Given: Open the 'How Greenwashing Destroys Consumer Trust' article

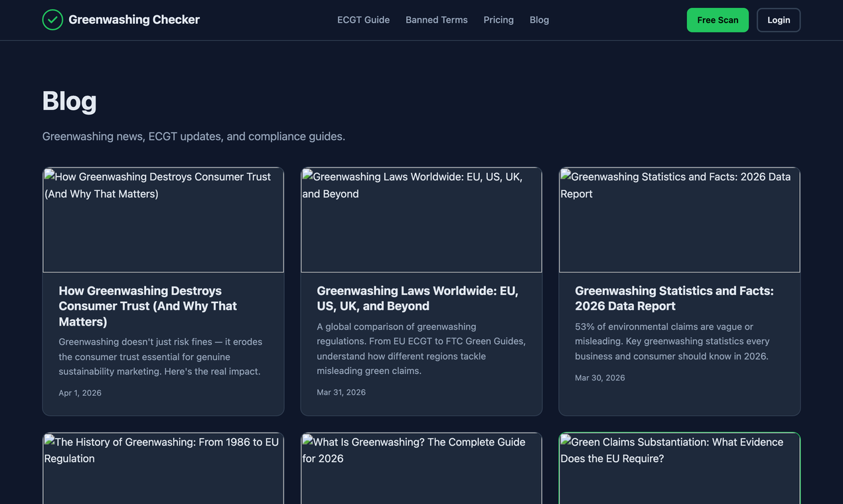Looking at the screenshot, I should coord(147,306).
